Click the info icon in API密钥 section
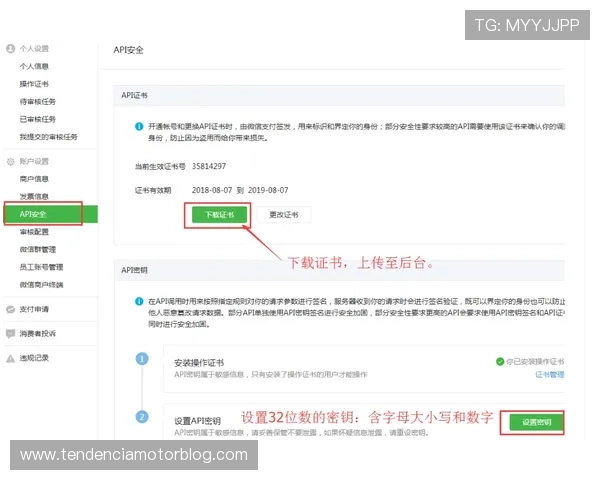 (139, 301)
